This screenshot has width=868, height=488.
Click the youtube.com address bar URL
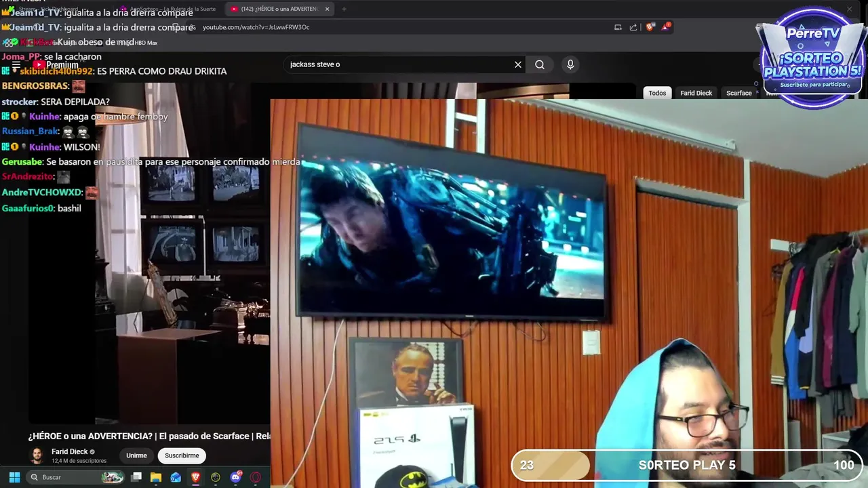pos(256,27)
